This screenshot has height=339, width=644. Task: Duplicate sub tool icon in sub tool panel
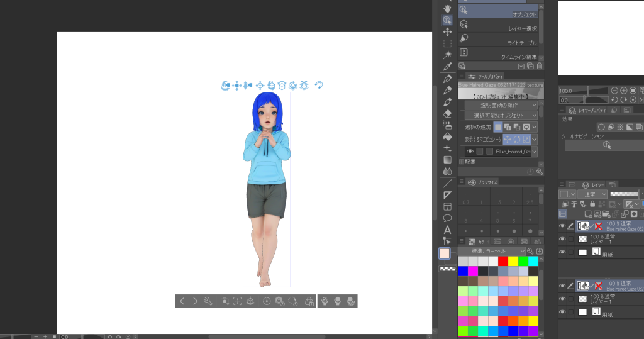click(x=530, y=66)
